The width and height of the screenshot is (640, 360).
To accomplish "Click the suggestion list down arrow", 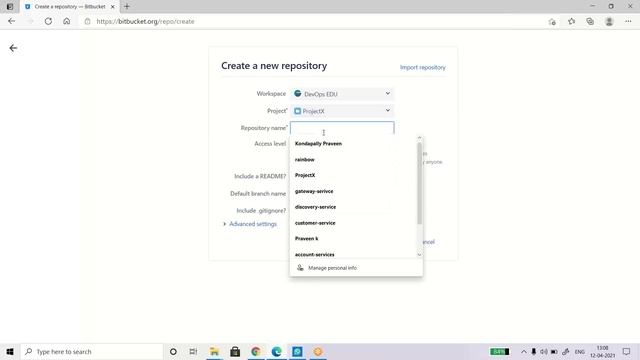I will (x=420, y=255).
